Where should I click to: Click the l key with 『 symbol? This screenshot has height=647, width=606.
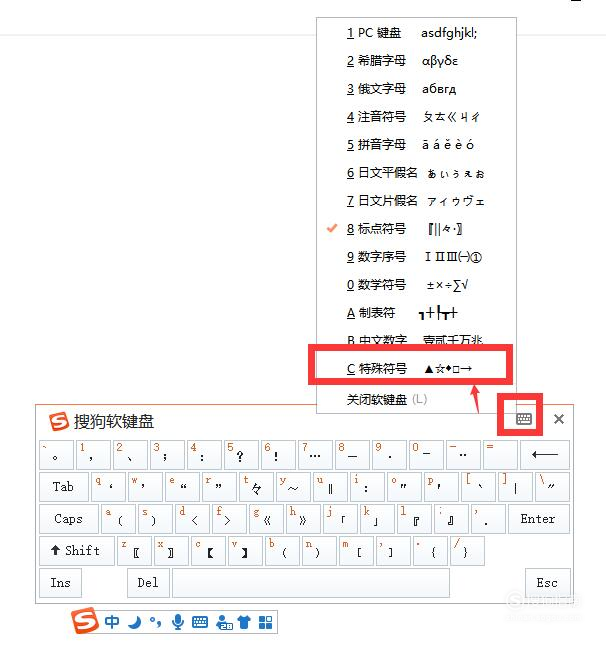tap(415, 519)
